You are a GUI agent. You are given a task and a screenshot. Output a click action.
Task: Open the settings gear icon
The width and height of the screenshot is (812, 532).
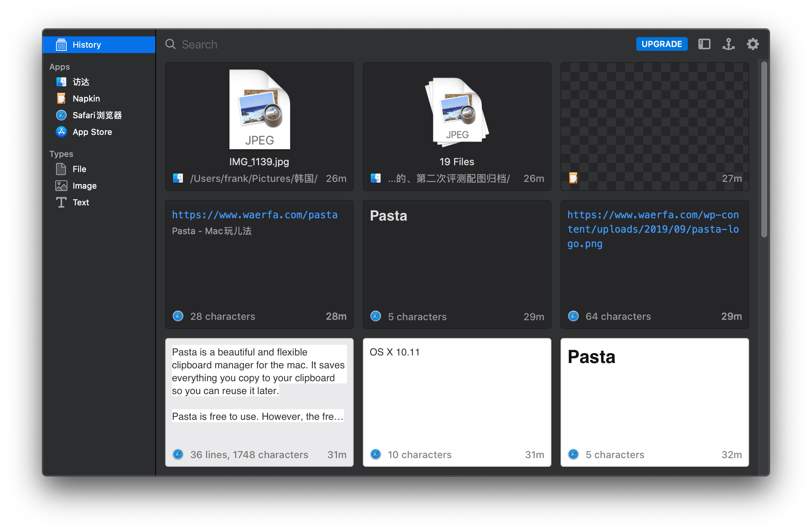click(752, 44)
